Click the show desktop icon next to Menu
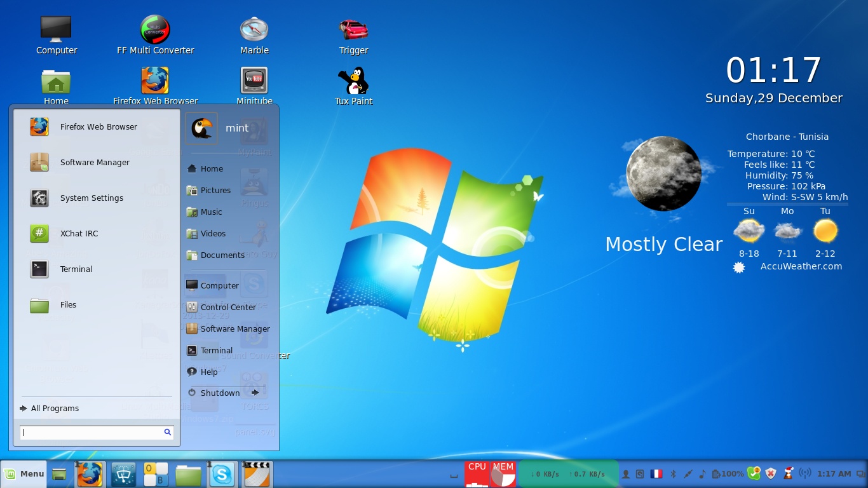 click(x=59, y=474)
